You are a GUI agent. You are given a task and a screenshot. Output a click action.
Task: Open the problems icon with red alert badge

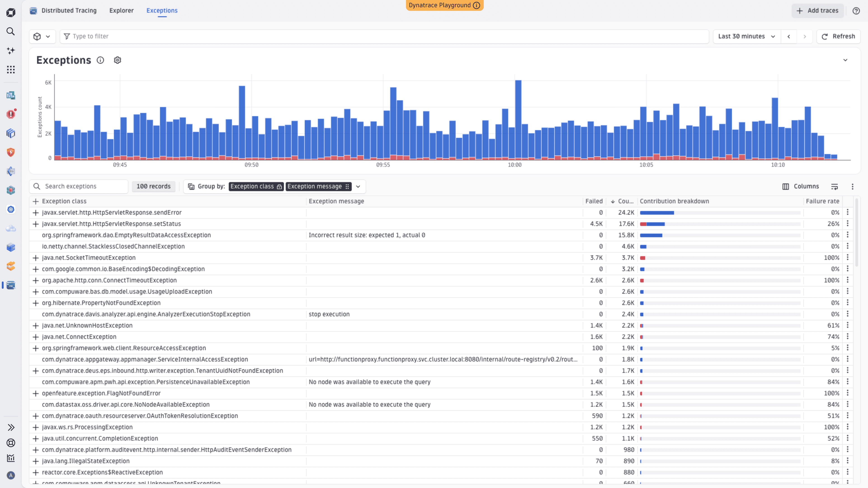11,114
